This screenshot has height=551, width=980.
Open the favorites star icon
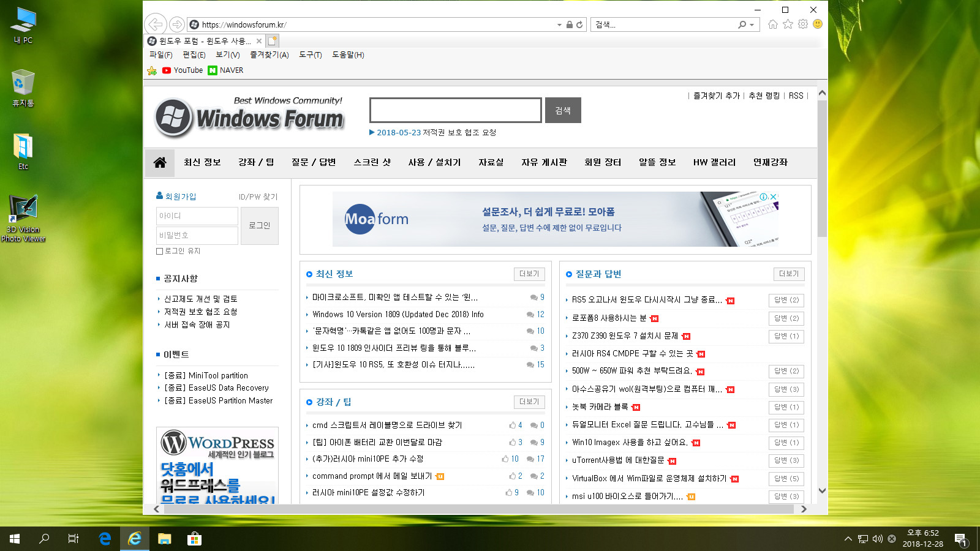coord(788,24)
